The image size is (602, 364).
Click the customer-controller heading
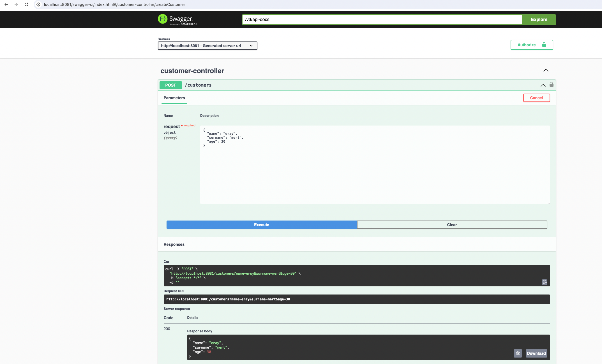point(192,71)
